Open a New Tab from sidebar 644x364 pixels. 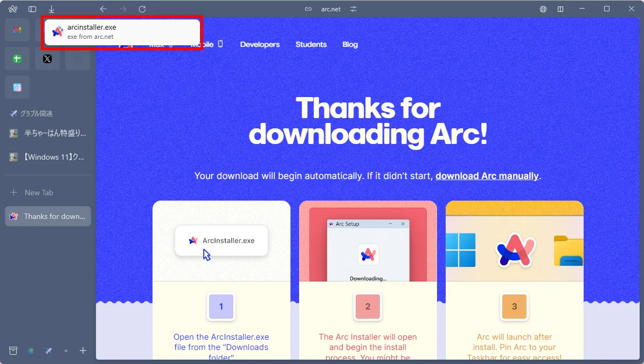(39, 193)
